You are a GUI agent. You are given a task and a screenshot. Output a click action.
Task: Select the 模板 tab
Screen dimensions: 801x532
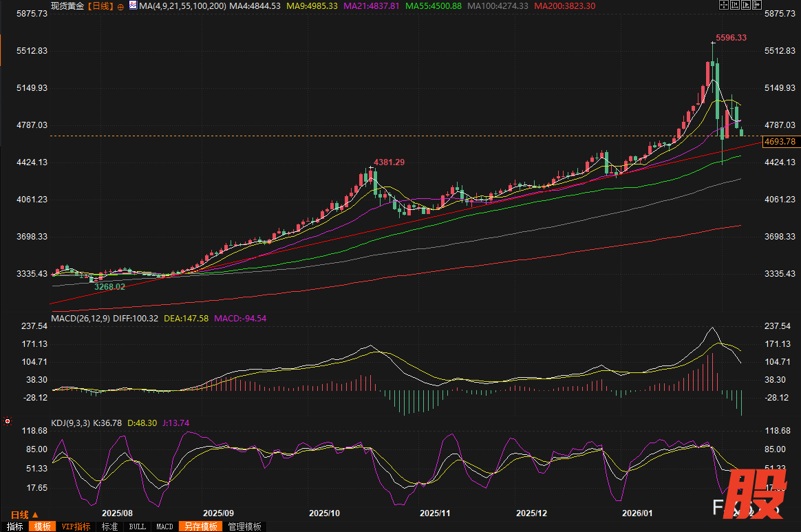pyautogui.click(x=42, y=526)
